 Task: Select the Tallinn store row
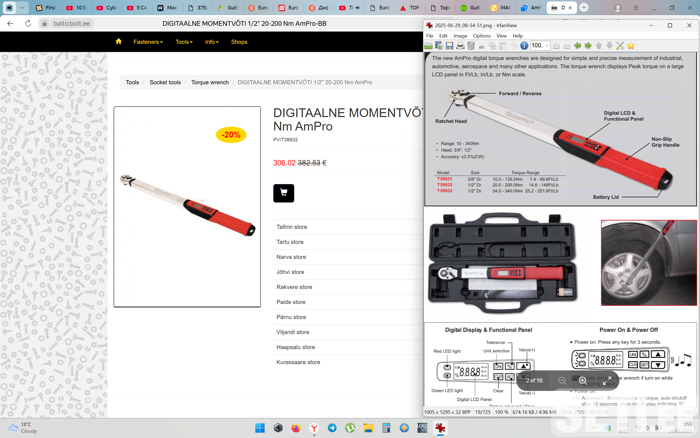click(348, 227)
